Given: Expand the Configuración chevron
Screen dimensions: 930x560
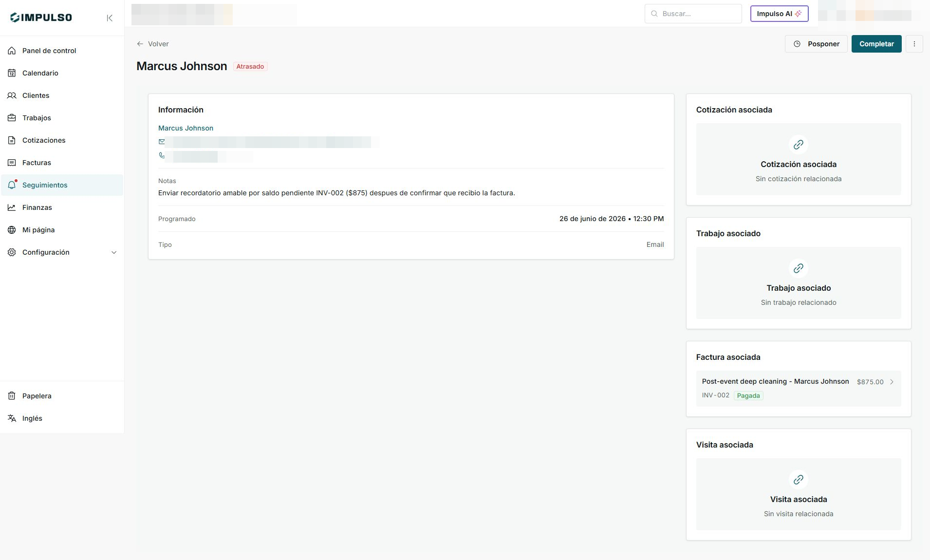Looking at the screenshot, I should [x=114, y=252].
